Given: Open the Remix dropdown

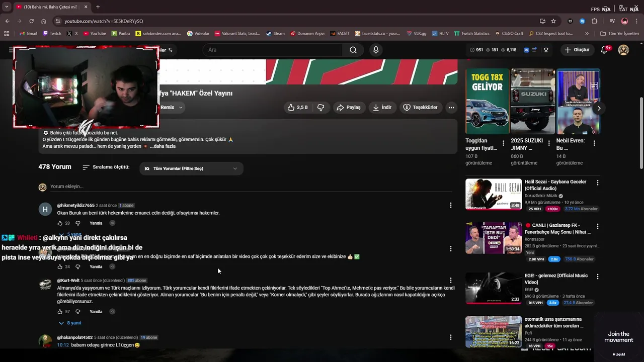Looking at the screenshot, I should pos(173,107).
